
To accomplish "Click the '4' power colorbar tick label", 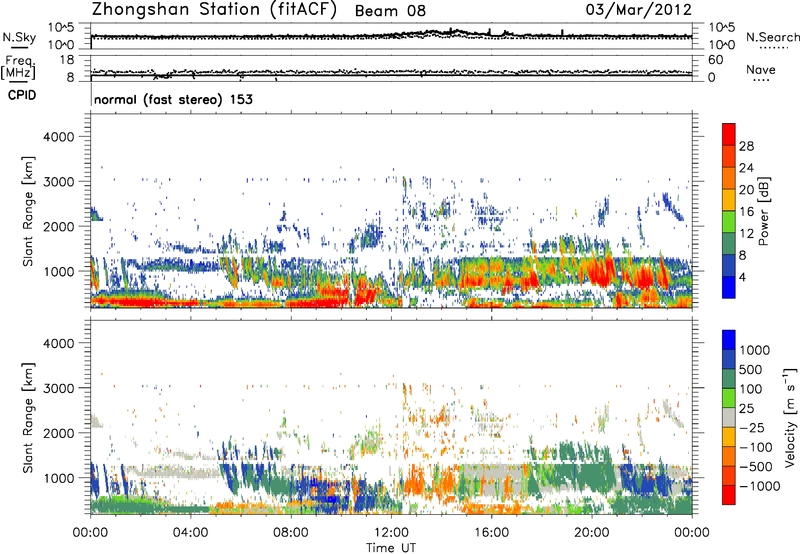I will 742,277.
